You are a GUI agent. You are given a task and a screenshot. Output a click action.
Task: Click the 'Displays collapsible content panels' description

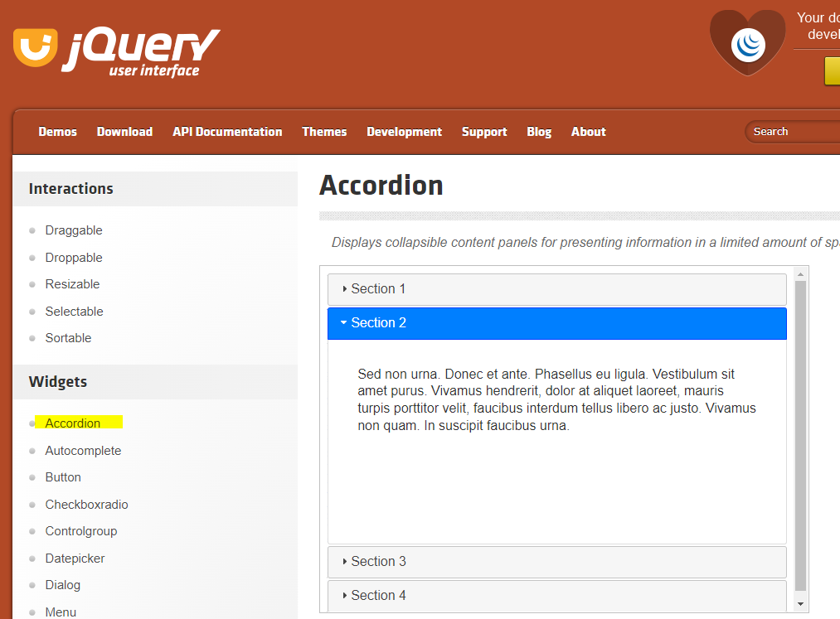585,243
